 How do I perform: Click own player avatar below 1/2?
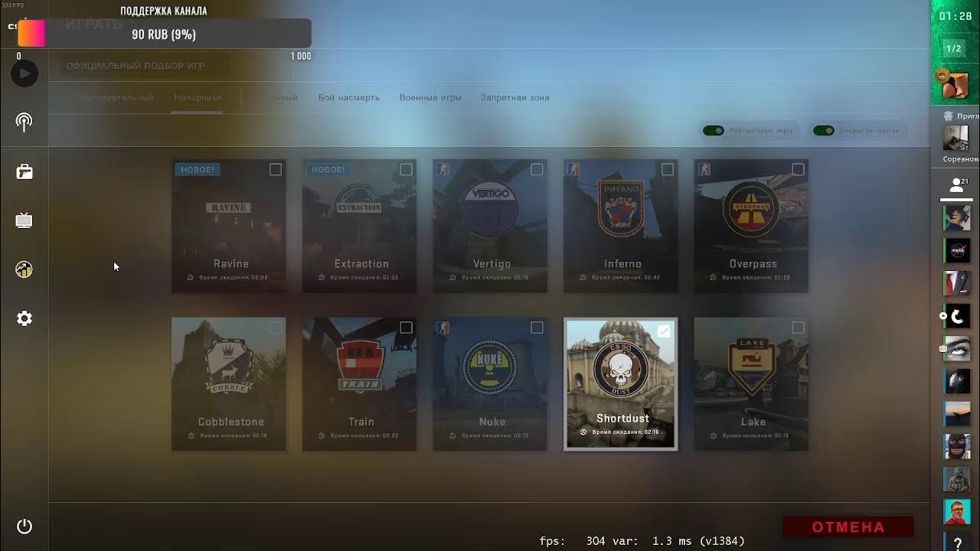pos(955,85)
